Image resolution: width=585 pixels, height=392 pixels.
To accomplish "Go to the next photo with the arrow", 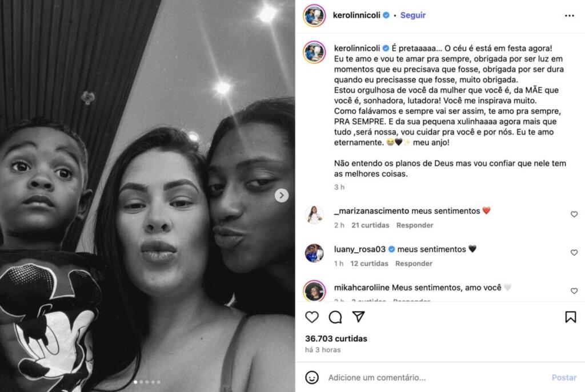I will [x=282, y=195].
